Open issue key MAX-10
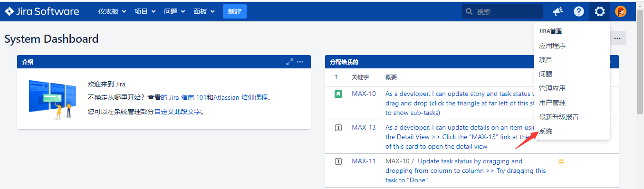644x189 pixels. pos(364,94)
